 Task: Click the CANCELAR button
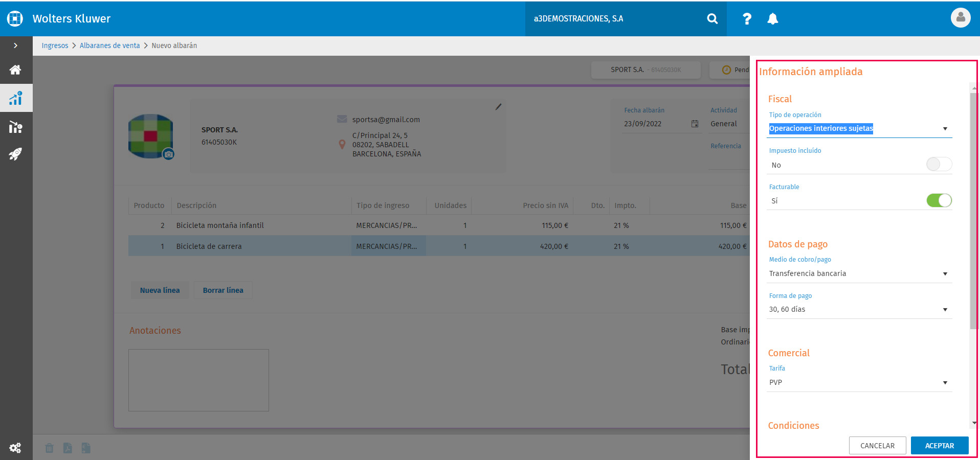coord(877,446)
